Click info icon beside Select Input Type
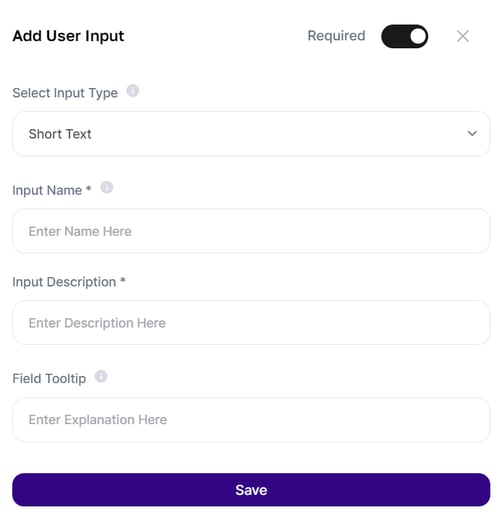499x523 pixels. click(132, 91)
